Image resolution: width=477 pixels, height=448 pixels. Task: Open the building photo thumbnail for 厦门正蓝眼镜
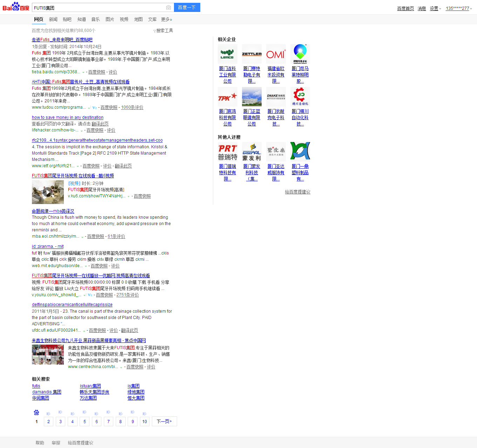tap(251, 97)
